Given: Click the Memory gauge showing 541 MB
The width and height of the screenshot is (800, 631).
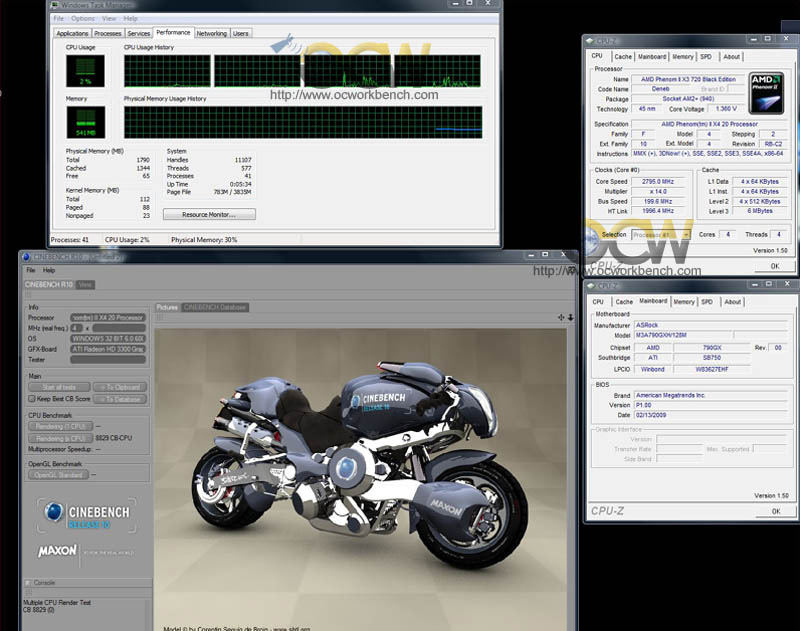Looking at the screenshot, I should tap(84, 121).
